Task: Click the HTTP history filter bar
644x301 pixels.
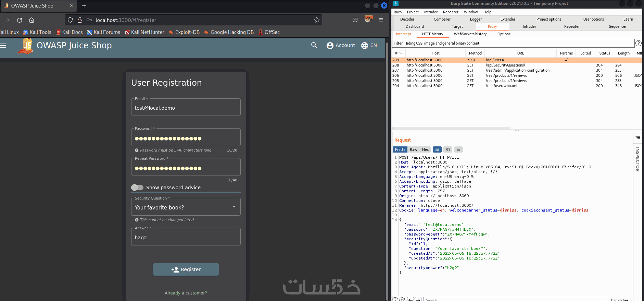Action: (x=513, y=43)
